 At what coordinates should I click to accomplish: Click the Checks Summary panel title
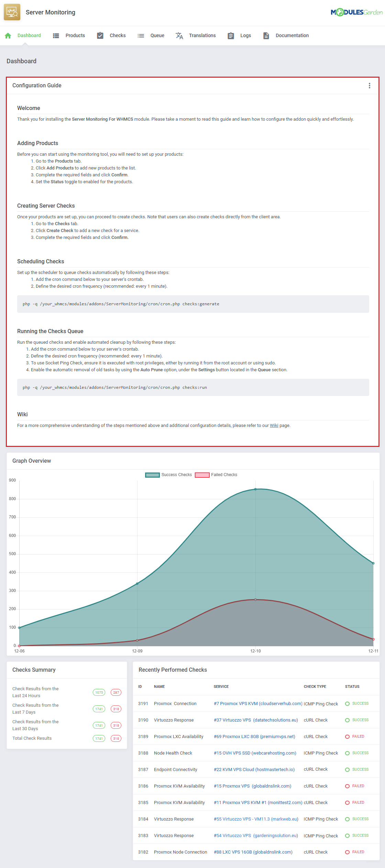click(34, 670)
